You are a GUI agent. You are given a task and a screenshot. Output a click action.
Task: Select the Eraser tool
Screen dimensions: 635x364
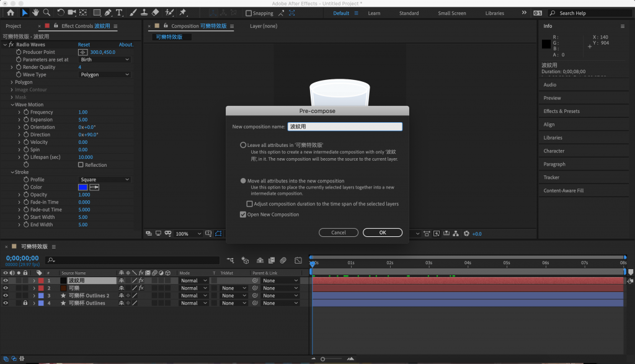coord(155,12)
